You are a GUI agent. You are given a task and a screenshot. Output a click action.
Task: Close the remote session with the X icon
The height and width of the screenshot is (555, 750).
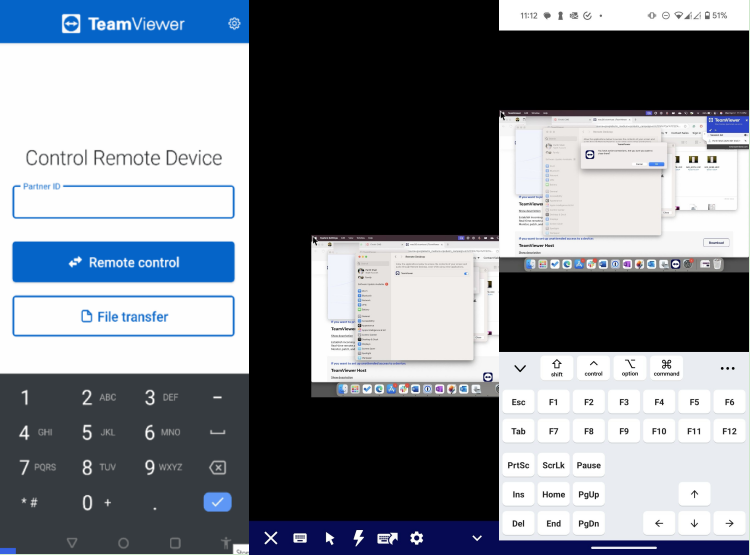271,538
